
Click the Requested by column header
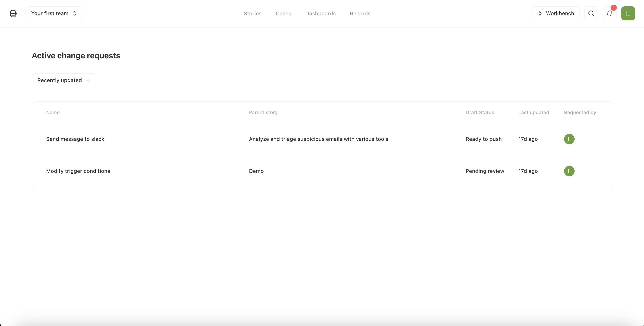pyautogui.click(x=580, y=112)
